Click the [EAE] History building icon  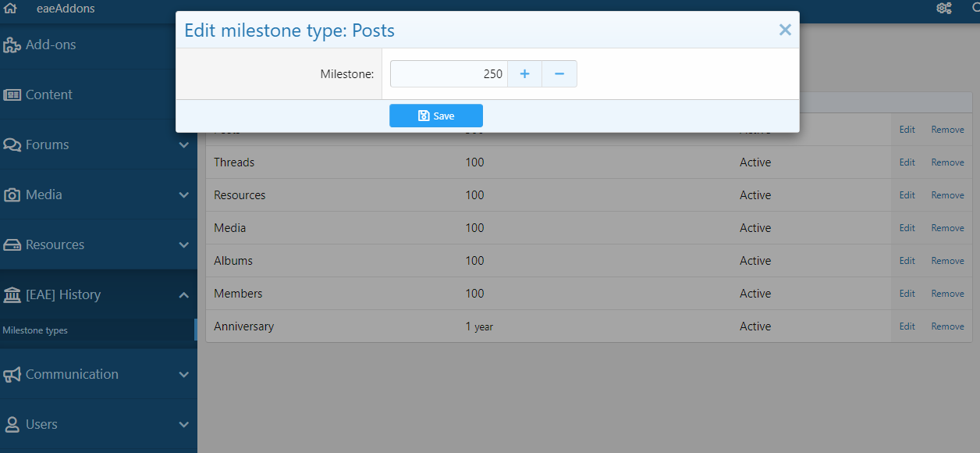point(12,295)
